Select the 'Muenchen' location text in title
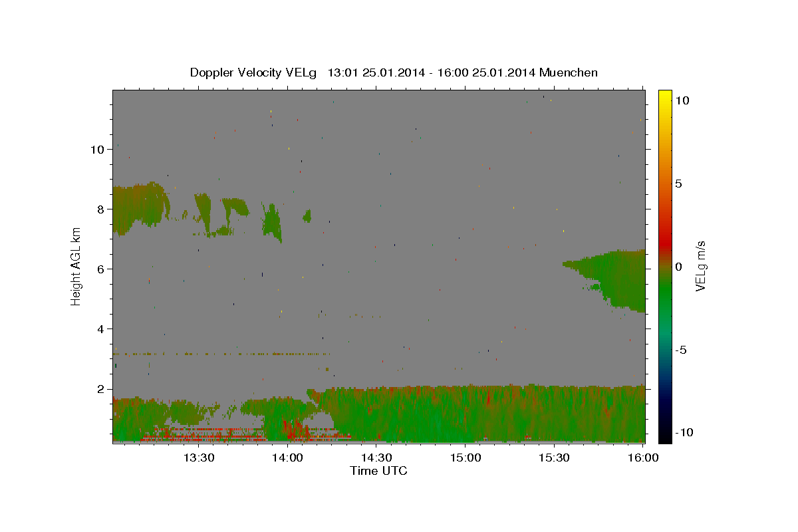The height and width of the screenshot is (532, 798). (x=569, y=72)
